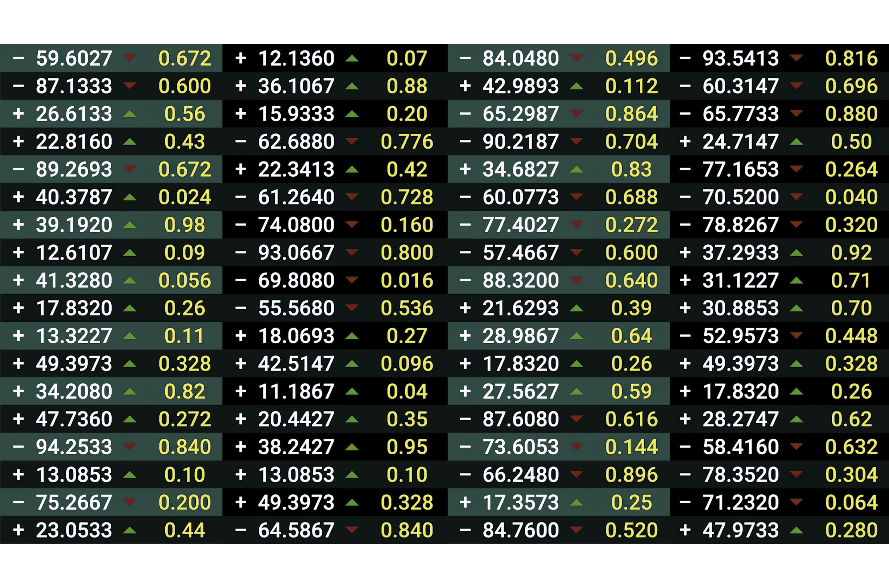Click the green up arrow beside 12.1360
Viewport: 889px width, 588px height.
click(x=352, y=58)
